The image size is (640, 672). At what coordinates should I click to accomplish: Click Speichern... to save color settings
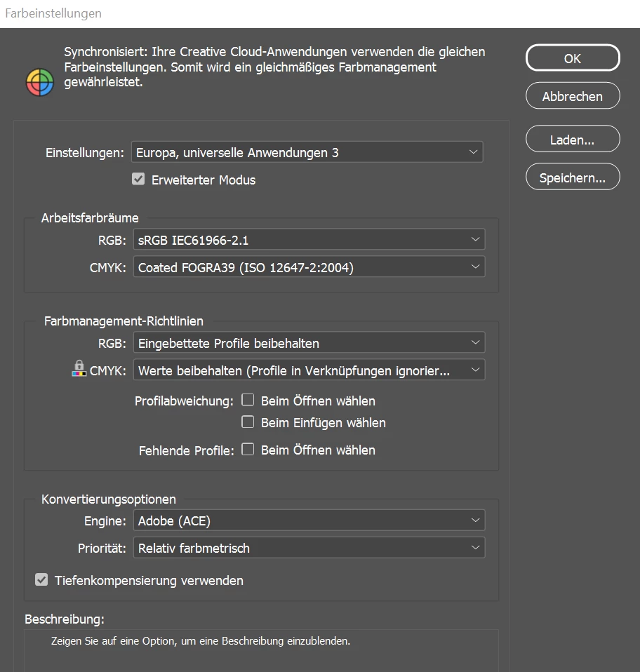[x=573, y=177]
